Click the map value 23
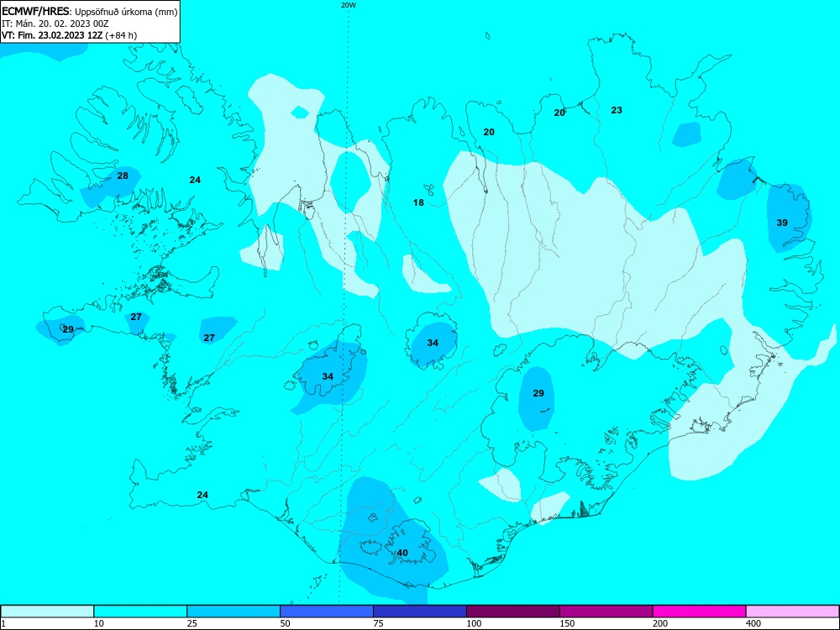Viewport: 840px width, 630px height. [x=617, y=110]
